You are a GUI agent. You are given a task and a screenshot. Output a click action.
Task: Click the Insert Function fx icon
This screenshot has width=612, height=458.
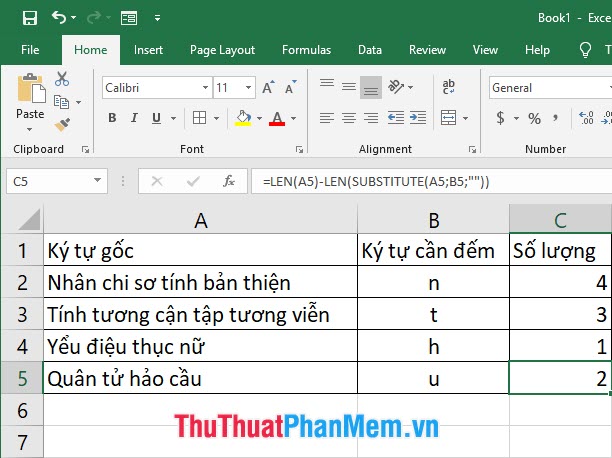[x=229, y=181]
